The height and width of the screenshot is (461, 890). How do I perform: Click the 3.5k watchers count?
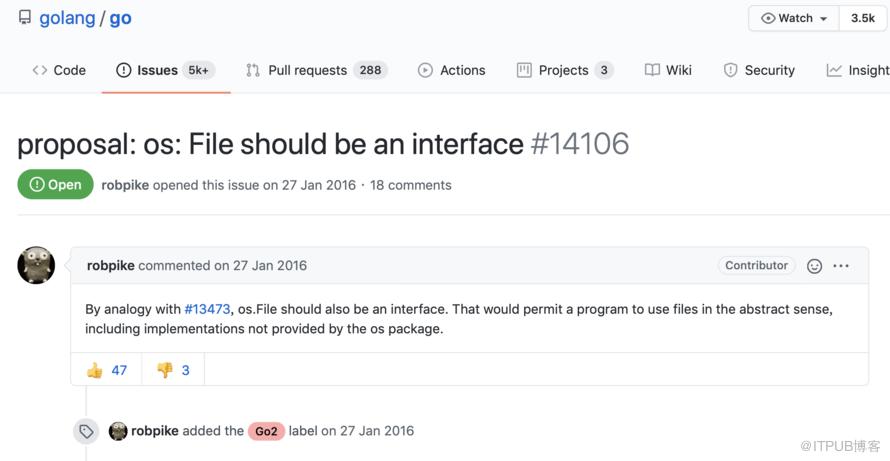862,18
